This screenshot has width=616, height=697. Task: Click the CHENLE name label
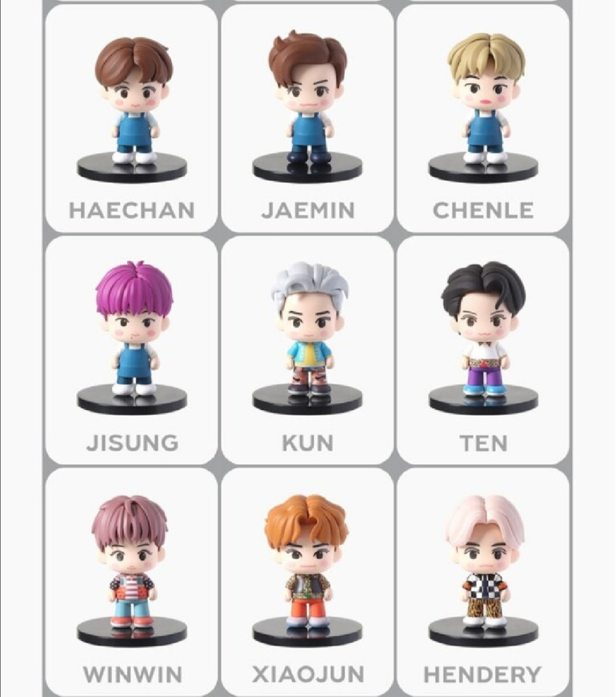[484, 210]
